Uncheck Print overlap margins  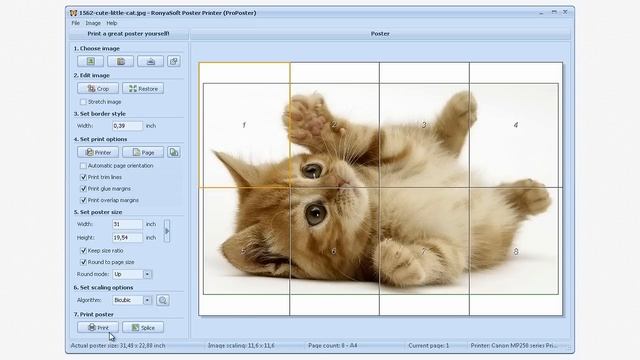click(83, 200)
